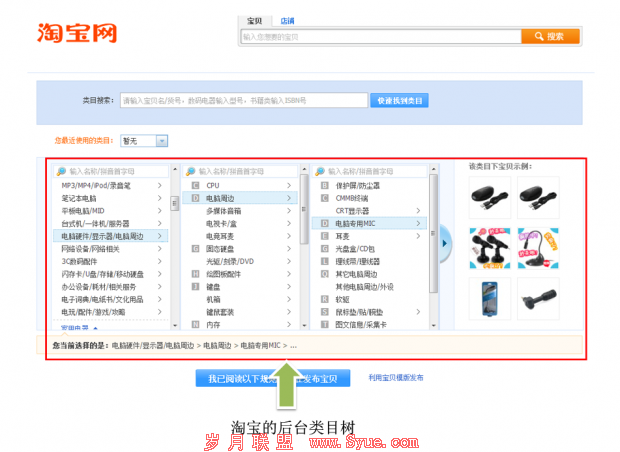Switch to the 店铺 search tab
Screen dimensions: 620x452
[x=287, y=21]
